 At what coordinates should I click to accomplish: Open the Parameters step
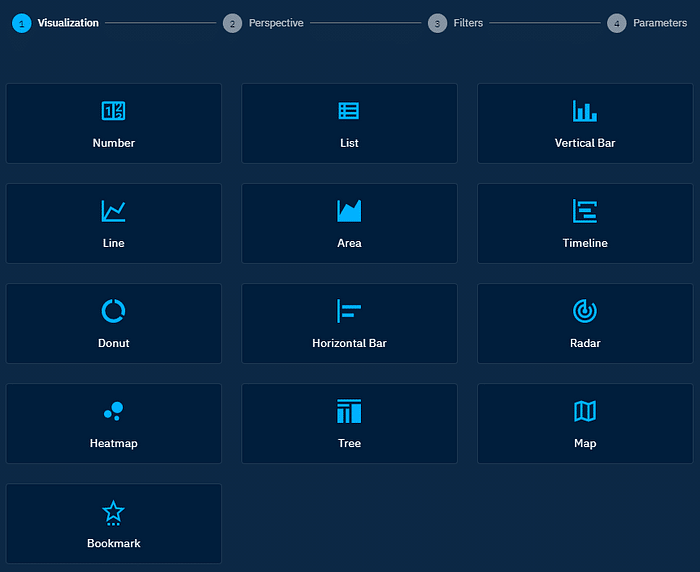click(659, 23)
